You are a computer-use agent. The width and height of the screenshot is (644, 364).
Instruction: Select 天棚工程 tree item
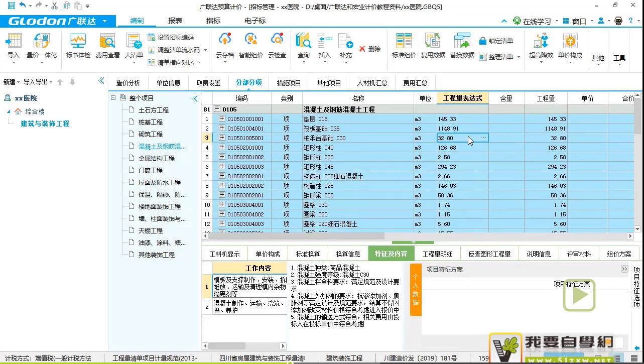151,231
